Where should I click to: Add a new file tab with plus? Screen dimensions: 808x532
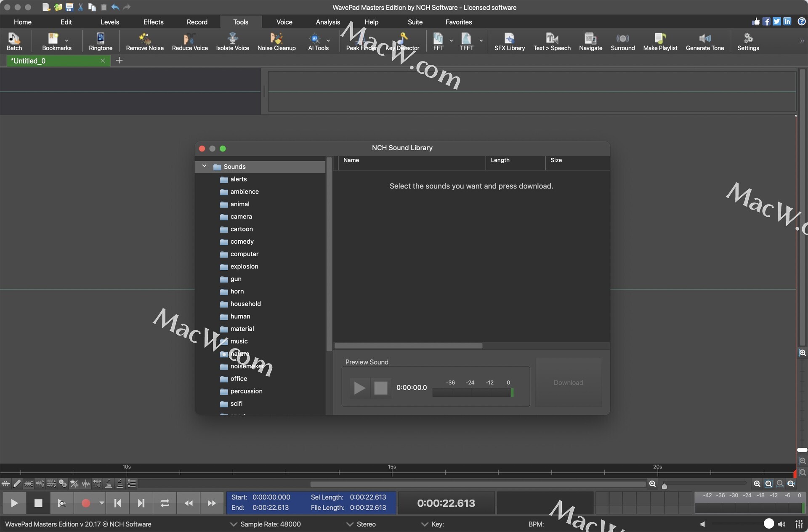(x=119, y=61)
